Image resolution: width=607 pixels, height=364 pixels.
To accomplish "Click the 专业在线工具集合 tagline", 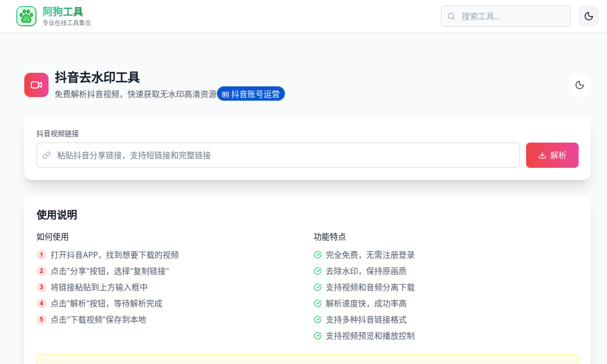I will tap(67, 23).
